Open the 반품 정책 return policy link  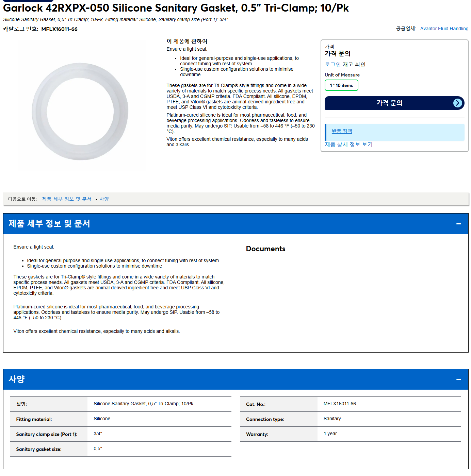(342, 131)
